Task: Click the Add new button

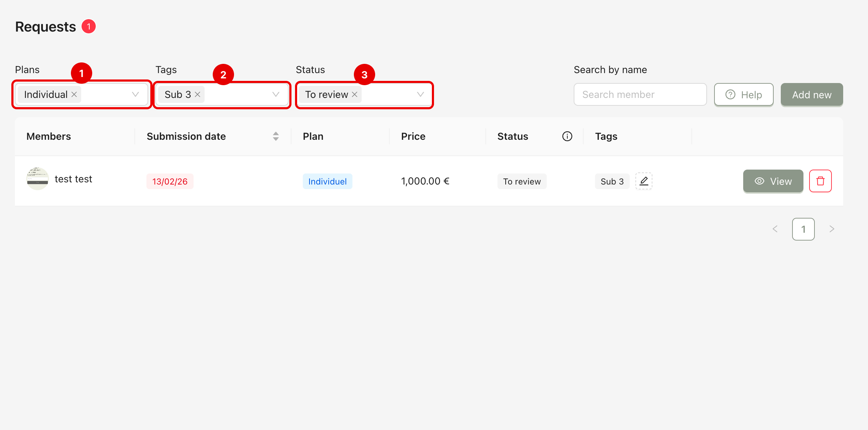Action: point(812,95)
